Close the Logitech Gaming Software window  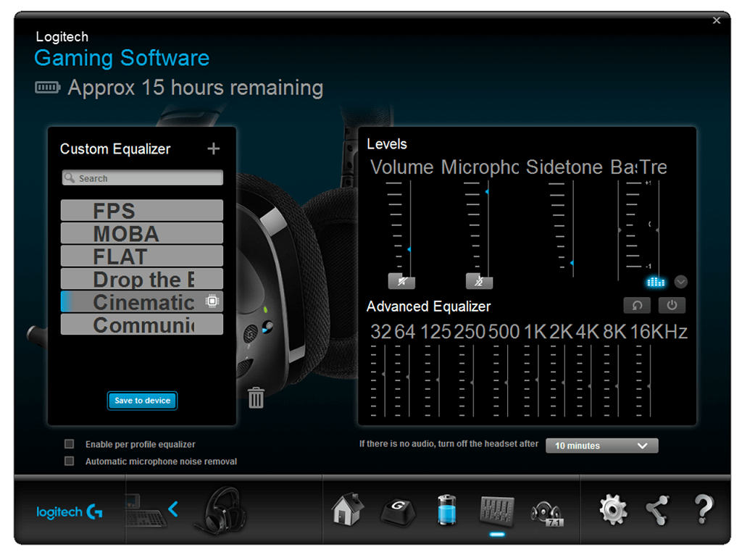(x=717, y=20)
